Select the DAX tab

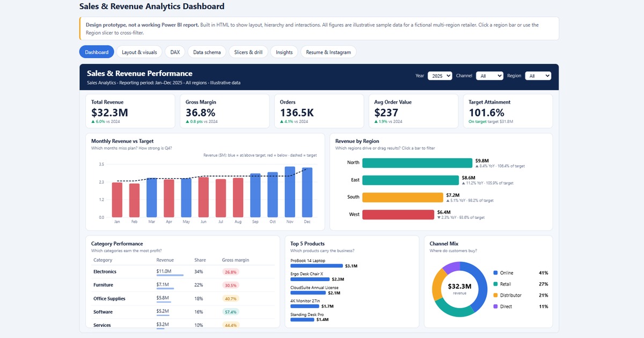pyautogui.click(x=175, y=52)
